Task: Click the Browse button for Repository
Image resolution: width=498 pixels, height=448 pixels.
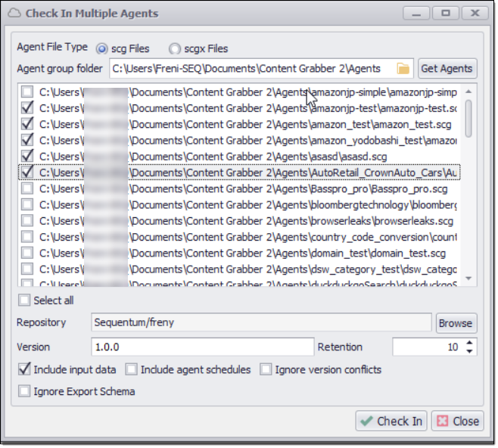Action: coord(456,323)
